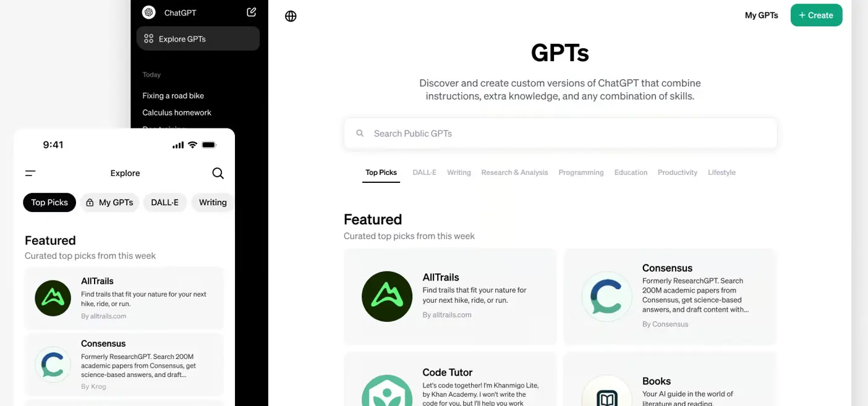Click the Featured heading on mobile
The image size is (868, 406).
coord(50,240)
